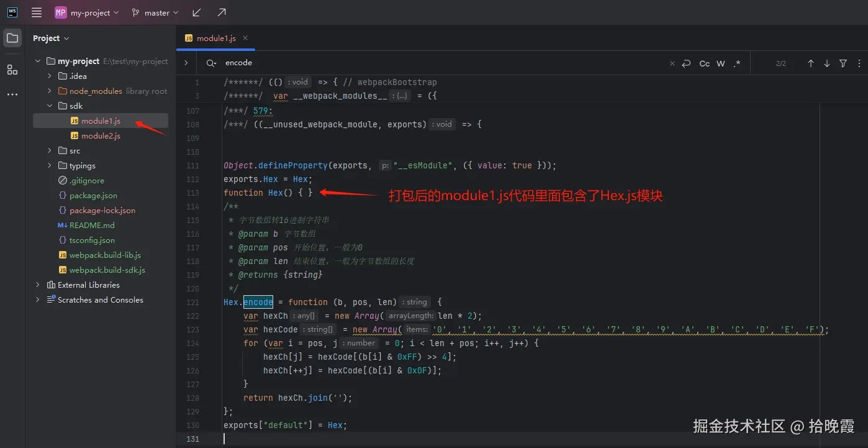This screenshot has width=868, height=448.
Task: Click line number 113 in gutter
Action: [192, 193]
